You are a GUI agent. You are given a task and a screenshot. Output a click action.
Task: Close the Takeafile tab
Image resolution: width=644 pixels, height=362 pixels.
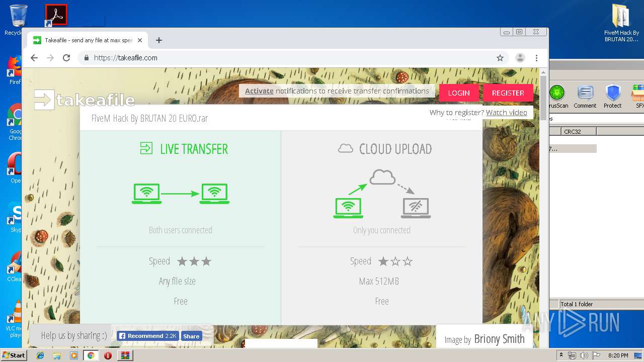pyautogui.click(x=140, y=40)
